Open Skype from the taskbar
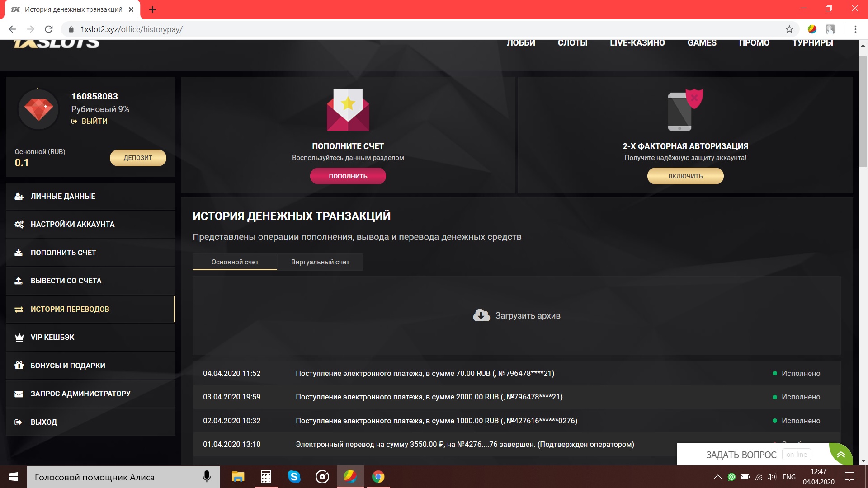Image resolution: width=868 pixels, height=488 pixels. coord(294,477)
